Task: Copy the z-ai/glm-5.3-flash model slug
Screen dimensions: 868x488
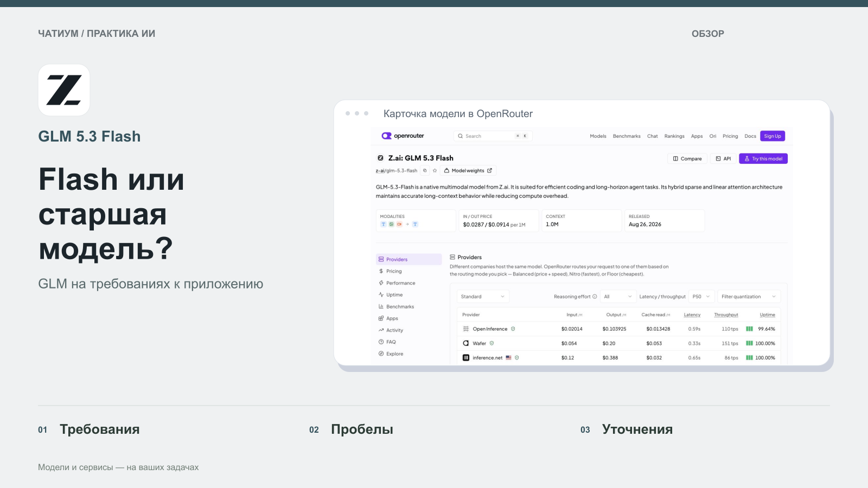Action: 425,170
